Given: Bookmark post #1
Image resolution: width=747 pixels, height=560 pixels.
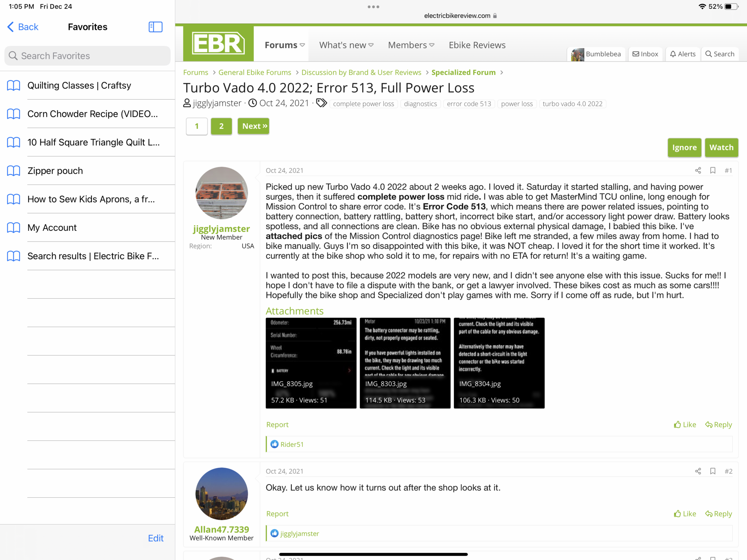Looking at the screenshot, I should click(x=713, y=171).
